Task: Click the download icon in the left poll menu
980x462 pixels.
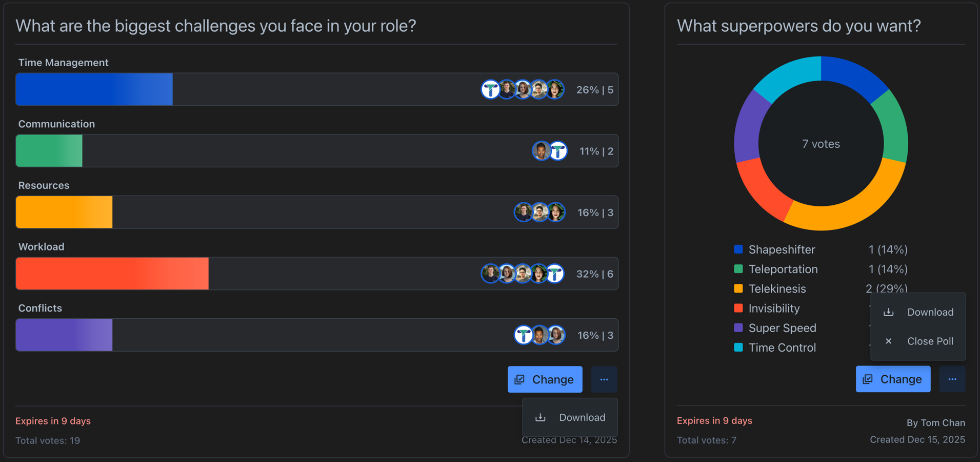Action: pos(541,417)
